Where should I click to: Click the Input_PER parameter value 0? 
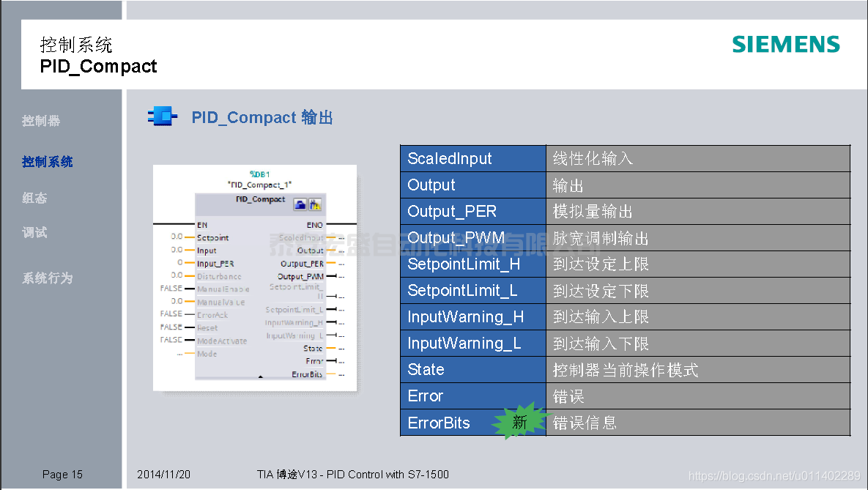(x=179, y=263)
